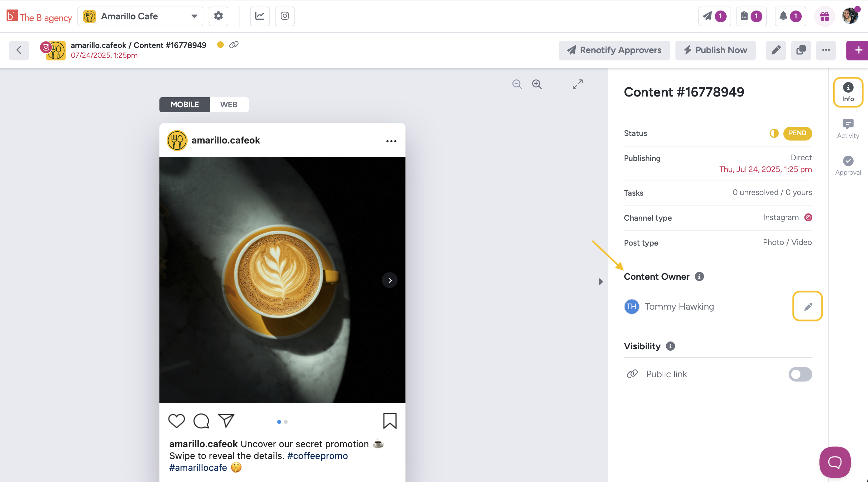
Task: Open the analytics chart icon
Action: (x=259, y=16)
